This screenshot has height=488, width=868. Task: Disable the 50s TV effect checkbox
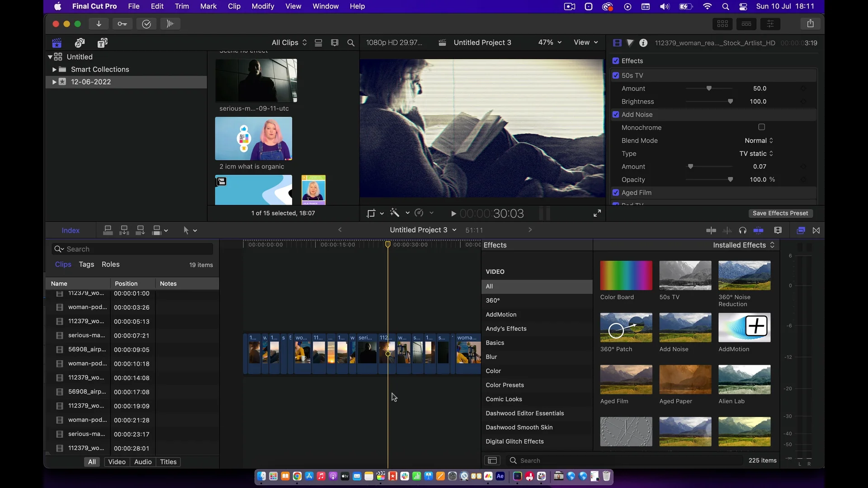point(616,75)
